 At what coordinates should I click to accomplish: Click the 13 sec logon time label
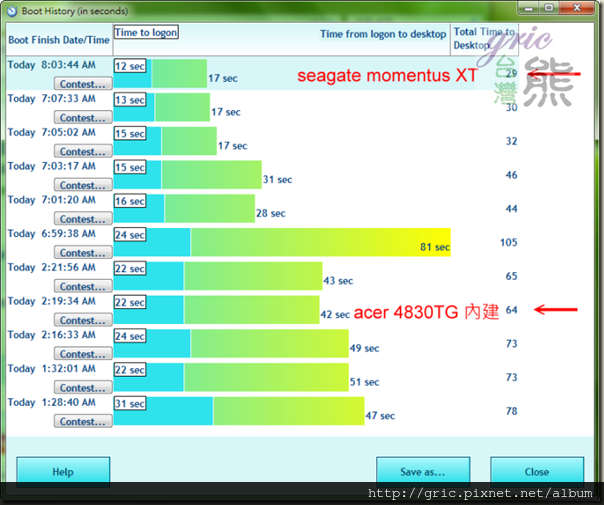coord(130,100)
